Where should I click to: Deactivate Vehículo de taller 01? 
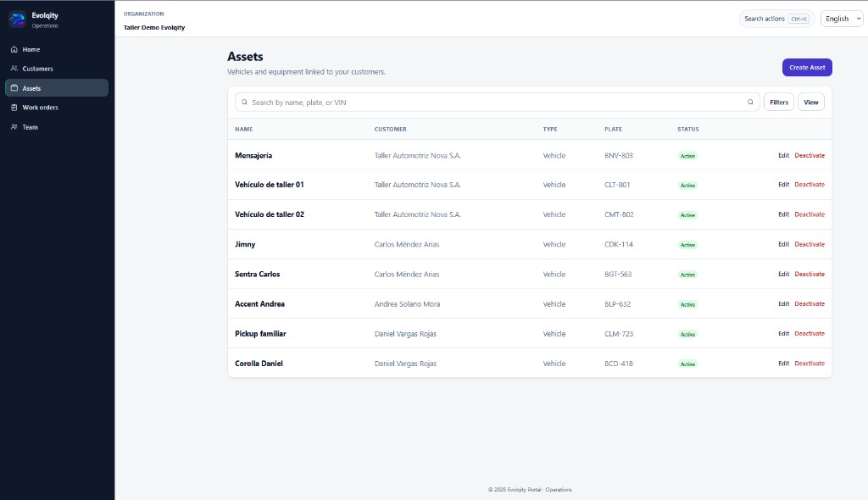coord(810,185)
